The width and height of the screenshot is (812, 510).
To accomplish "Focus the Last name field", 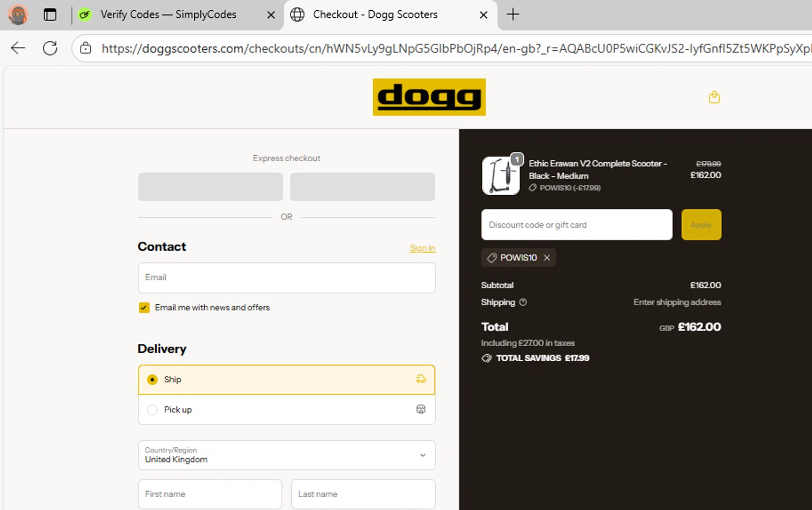I will point(363,494).
